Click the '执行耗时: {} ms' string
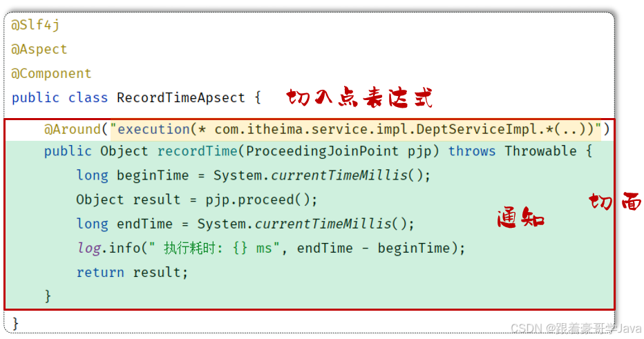The width and height of the screenshot is (644, 339). point(214,249)
